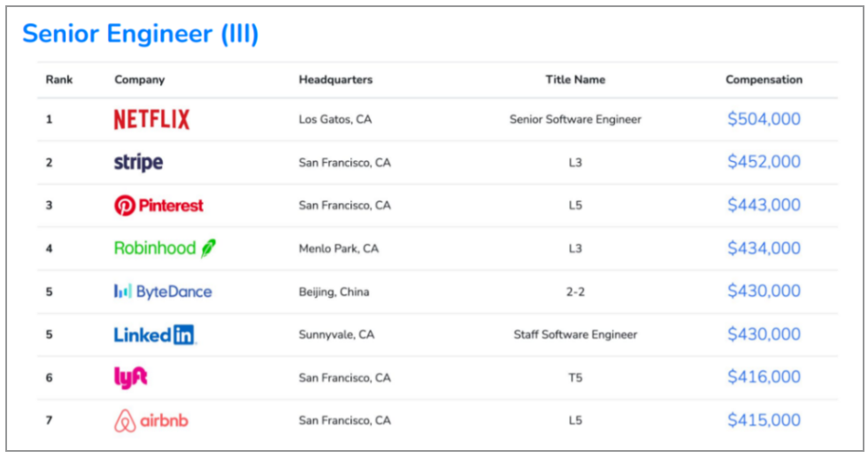This screenshot has height=458, width=868.
Task: Click the pink Lyft logo
Action: [131, 378]
